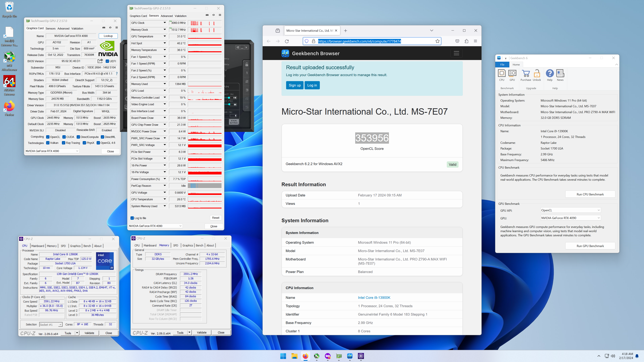The width and height of the screenshot is (644, 362).
Task: Bookmark page with star icon in Firefox
Action: tap(438, 41)
